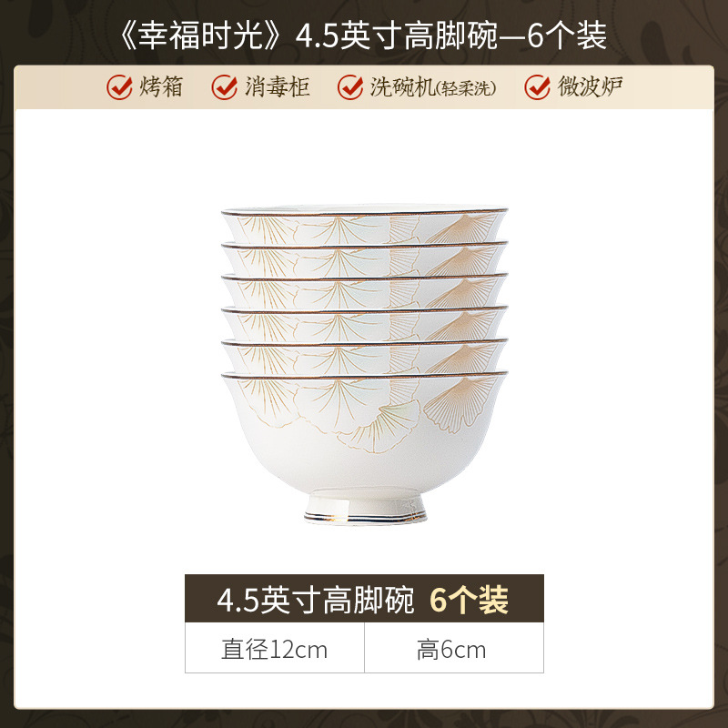Image resolution: width=728 pixels, height=728 pixels.
Task: Click the 6个装 text in top title
Action: pos(567,36)
